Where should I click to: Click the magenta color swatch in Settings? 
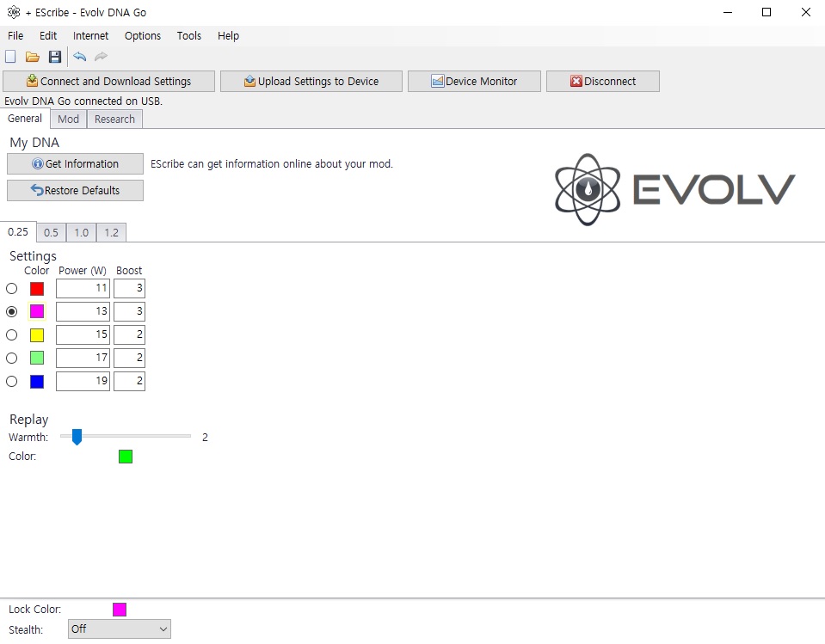tap(37, 312)
